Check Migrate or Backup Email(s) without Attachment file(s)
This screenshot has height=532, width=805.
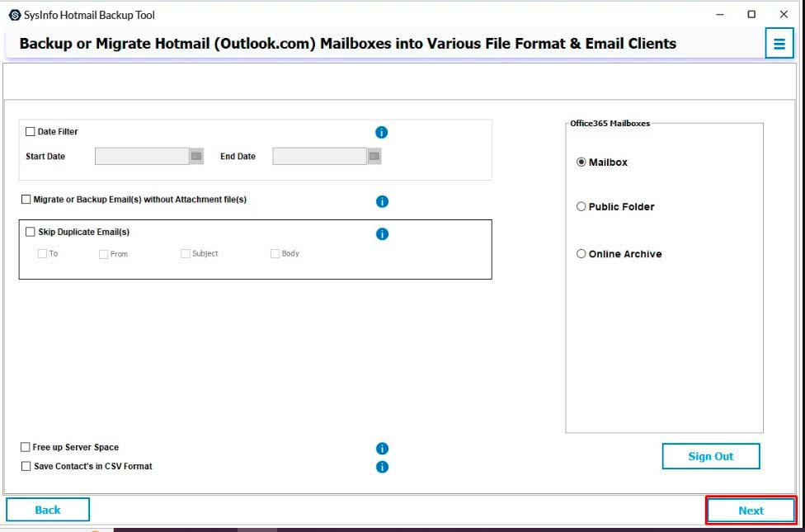click(x=26, y=200)
